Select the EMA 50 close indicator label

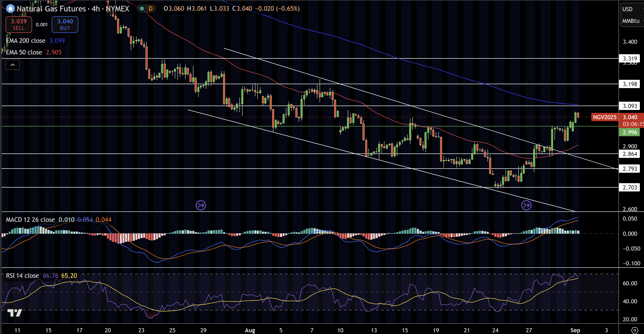pos(24,52)
